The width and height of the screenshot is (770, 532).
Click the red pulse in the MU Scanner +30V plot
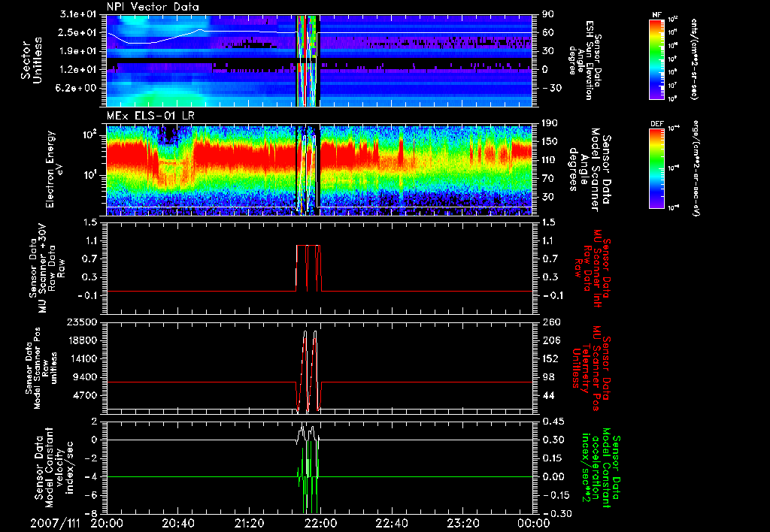[x=308, y=268]
